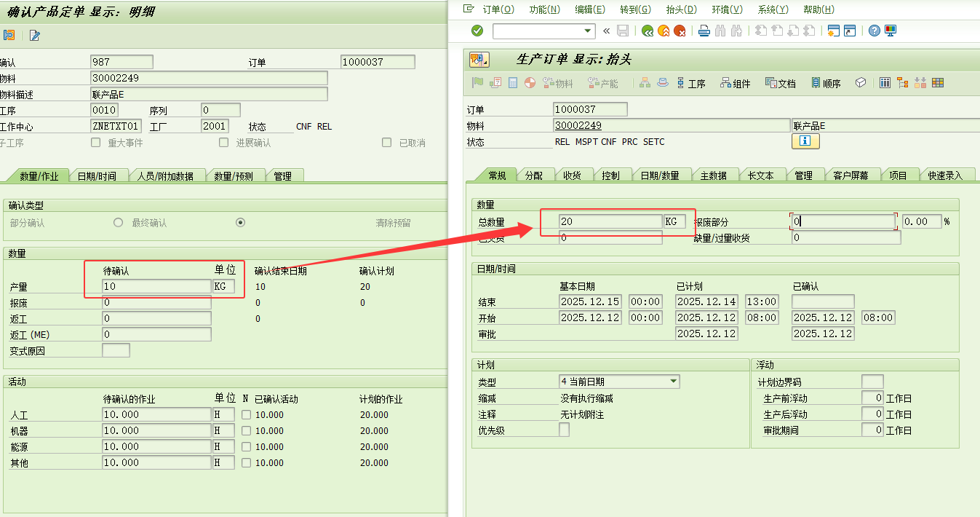The height and width of the screenshot is (517, 980).
Task: Click the 总数量 input field
Action: pyautogui.click(x=610, y=221)
